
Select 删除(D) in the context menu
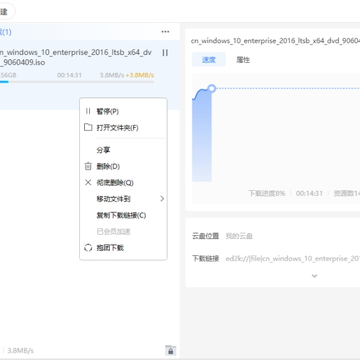pyautogui.click(x=108, y=166)
